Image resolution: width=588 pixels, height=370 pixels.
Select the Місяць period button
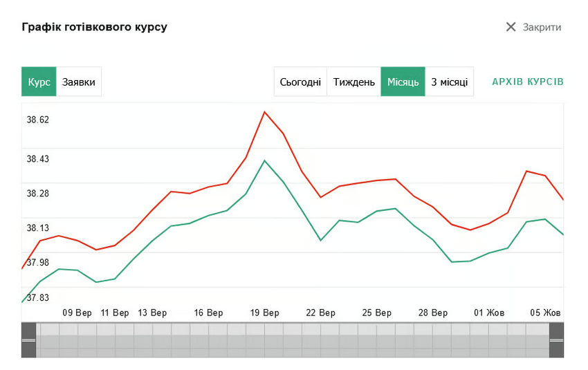(x=403, y=82)
